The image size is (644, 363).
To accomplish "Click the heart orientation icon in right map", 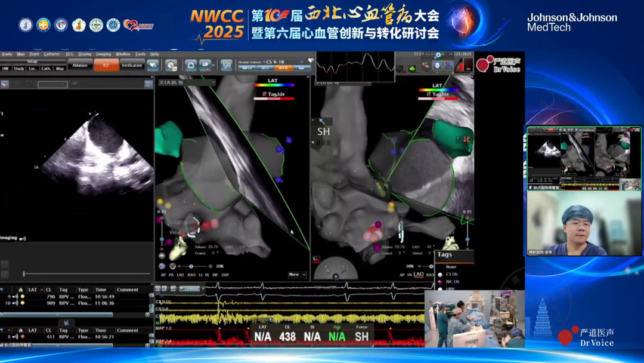I will (451, 244).
